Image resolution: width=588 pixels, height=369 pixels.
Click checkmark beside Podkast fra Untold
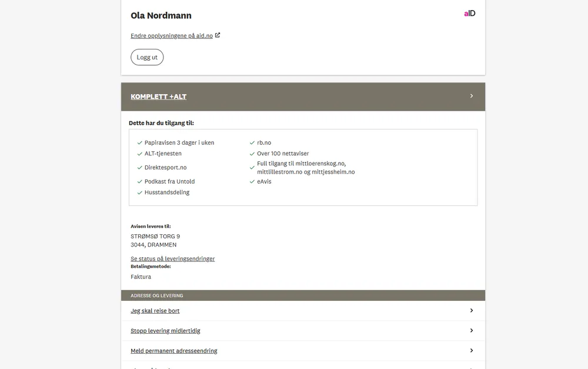pos(139,182)
